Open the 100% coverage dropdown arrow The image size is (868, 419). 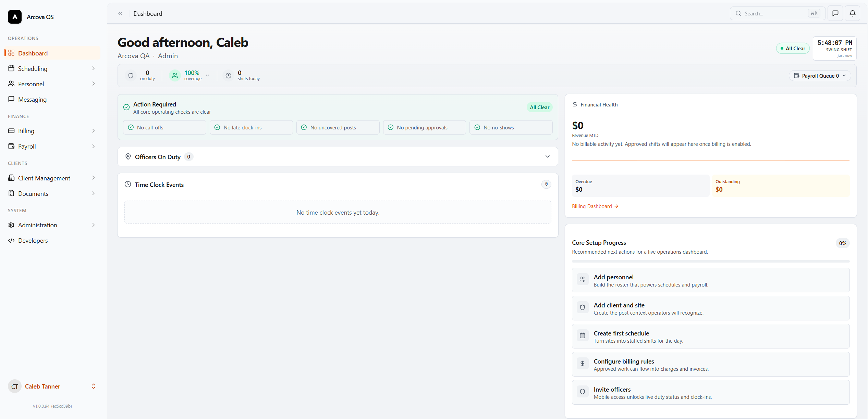coord(208,76)
